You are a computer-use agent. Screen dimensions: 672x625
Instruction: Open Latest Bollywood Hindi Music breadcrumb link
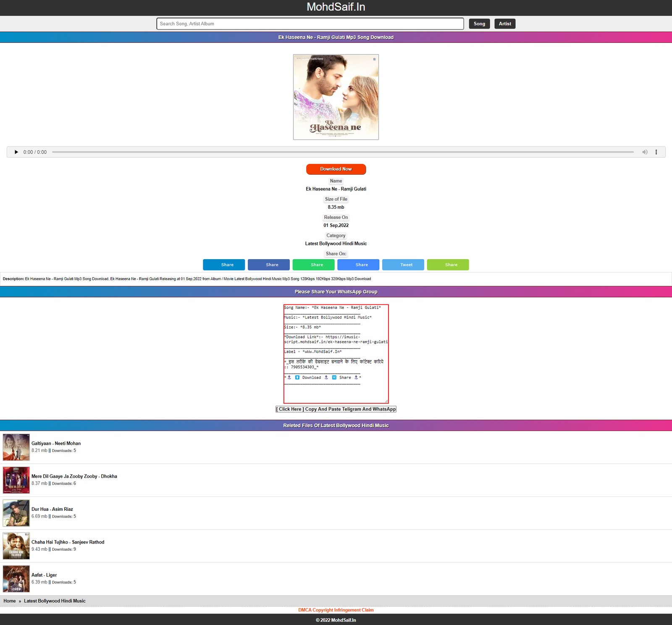(55, 601)
